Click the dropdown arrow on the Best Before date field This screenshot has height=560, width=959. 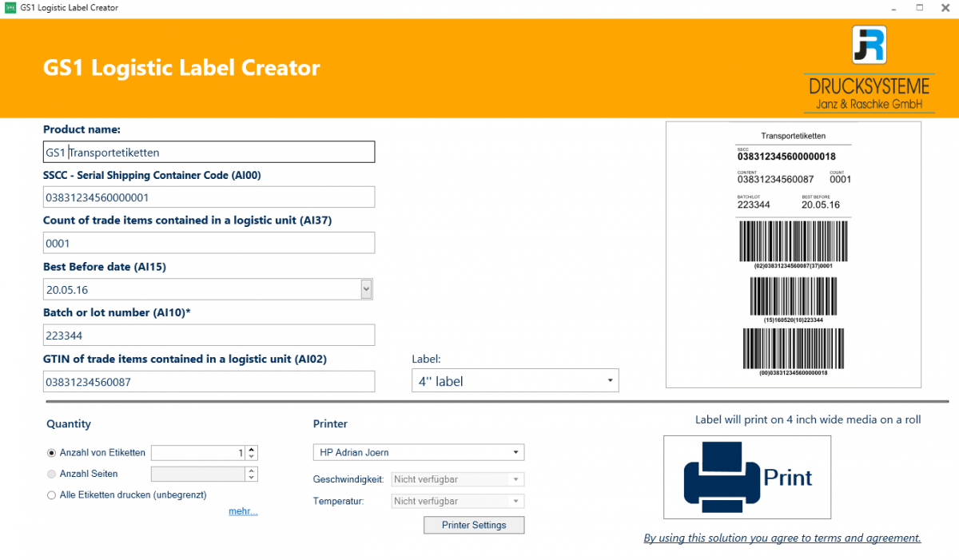367,288
